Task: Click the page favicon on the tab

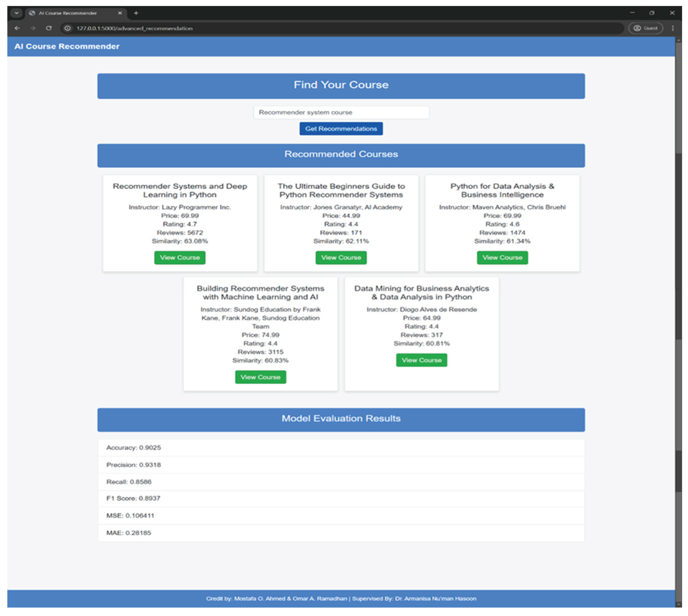Action: point(32,13)
